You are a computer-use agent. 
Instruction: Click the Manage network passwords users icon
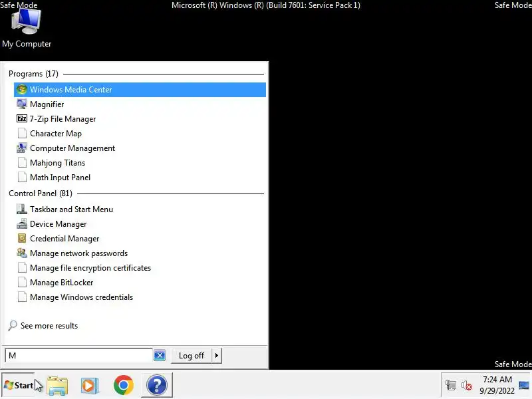coord(22,253)
